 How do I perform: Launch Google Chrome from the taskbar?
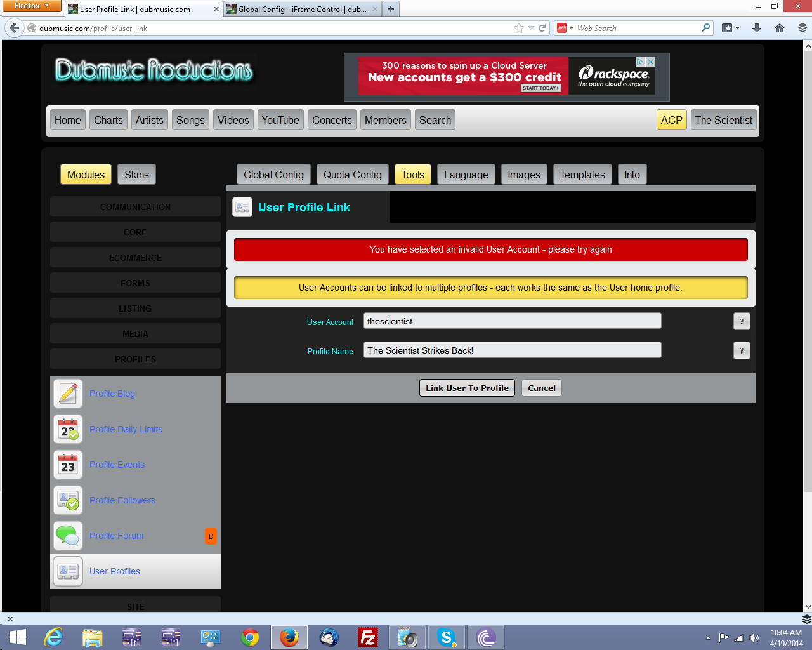[250, 637]
